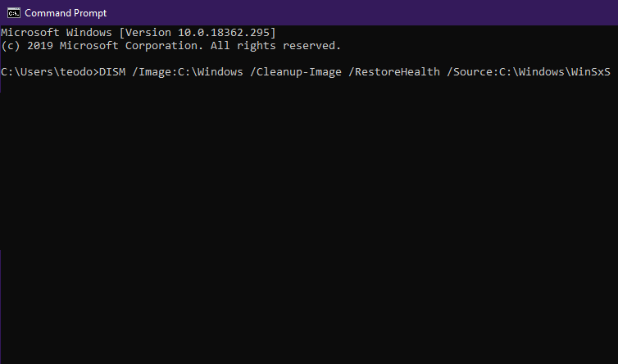Click the word Windows in first line
The height and width of the screenshot is (364, 618).
(89, 32)
